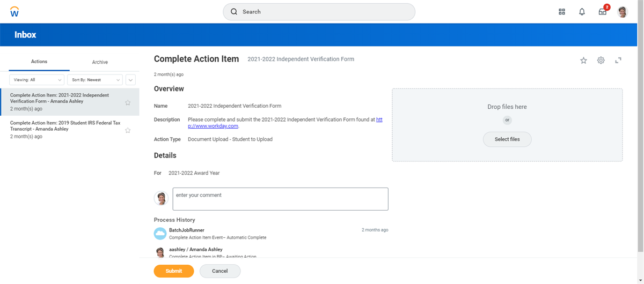
Task: Expand the action item to fullscreen view
Action: tap(618, 61)
